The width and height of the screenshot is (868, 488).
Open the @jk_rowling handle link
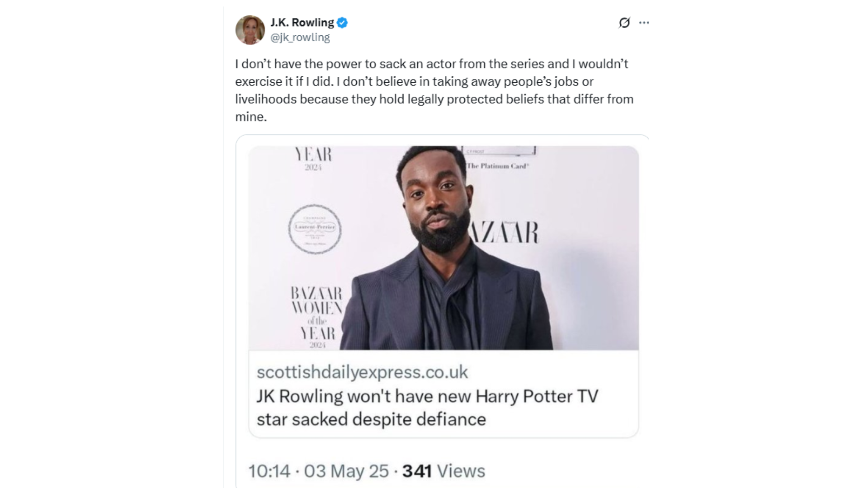[300, 38]
